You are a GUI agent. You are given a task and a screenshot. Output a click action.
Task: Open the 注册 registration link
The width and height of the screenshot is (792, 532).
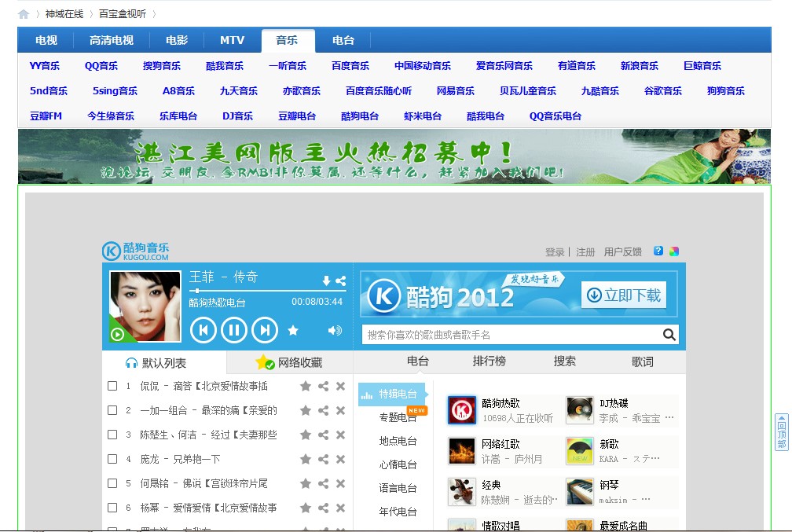(x=585, y=251)
